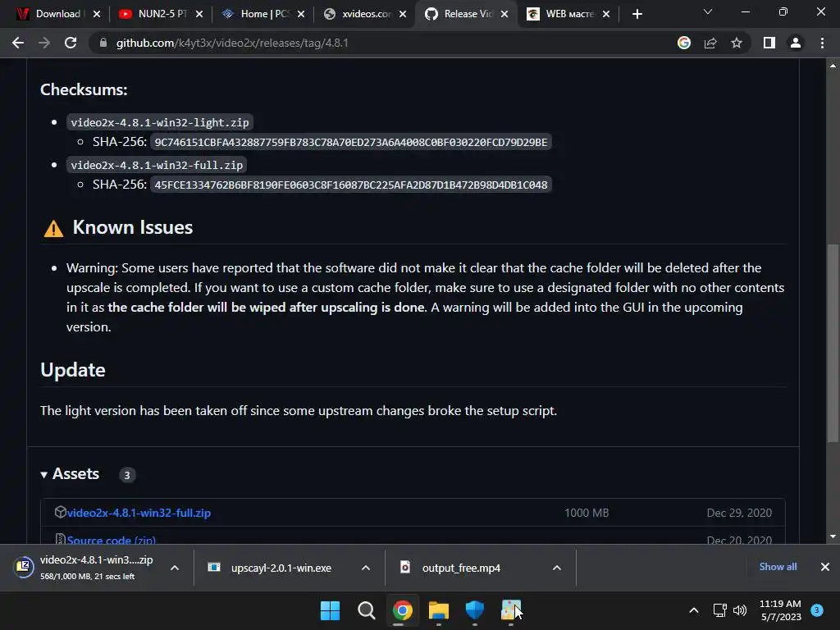The height and width of the screenshot is (630, 840).
Task: Open the volume tray icon
Action: (740, 610)
